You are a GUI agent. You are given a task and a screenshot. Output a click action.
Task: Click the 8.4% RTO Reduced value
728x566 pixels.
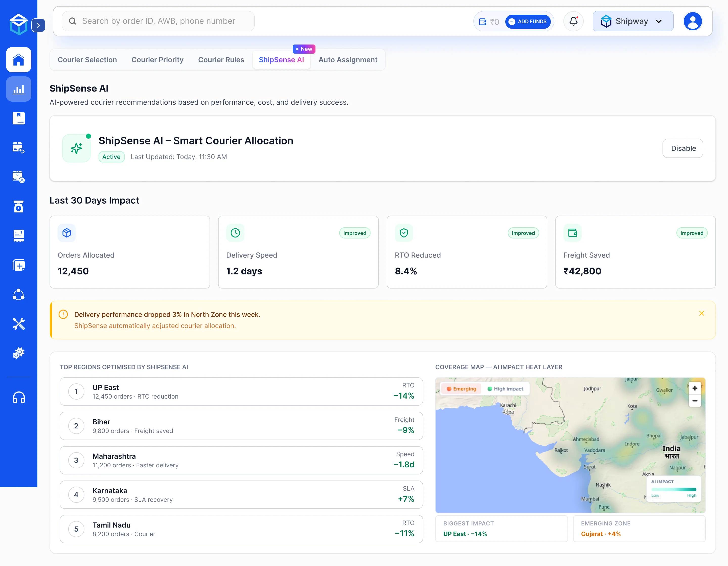point(406,271)
